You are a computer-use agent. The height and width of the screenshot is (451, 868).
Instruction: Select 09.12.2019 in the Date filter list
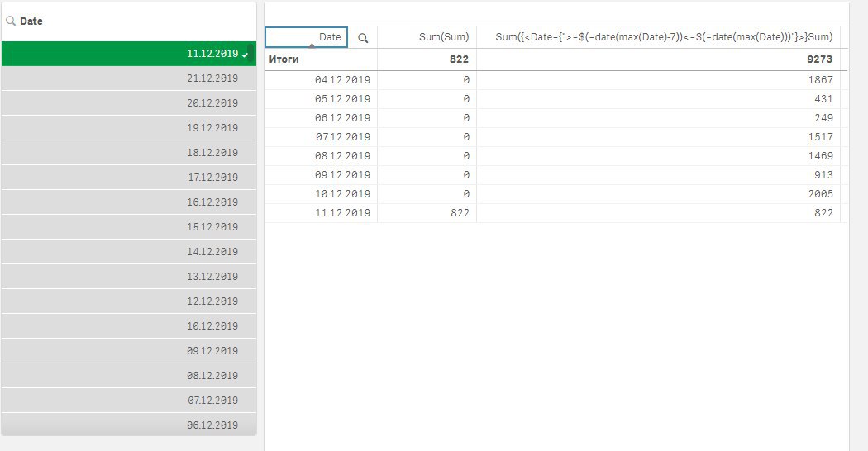click(x=128, y=351)
